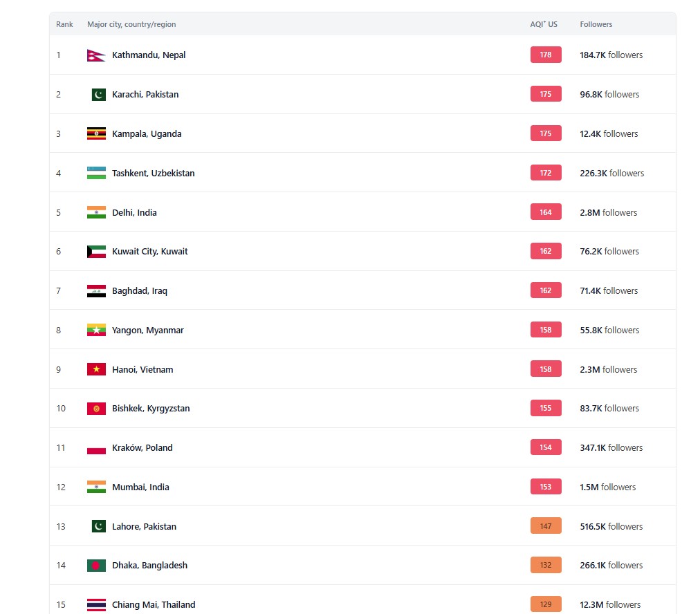This screenshot has height=614, width=700.
Task: Open the Delhi, India city link
Action: [x=134, y=212]
